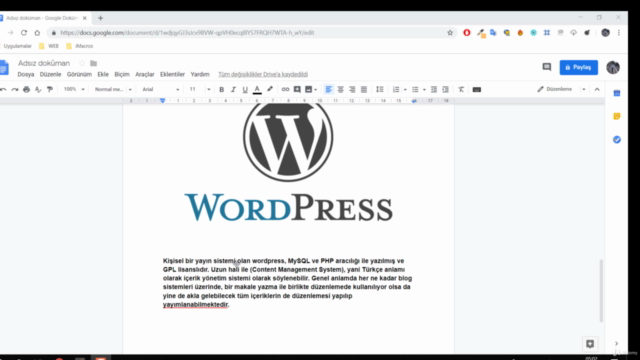Select the Paint format tool

point(50,89)
